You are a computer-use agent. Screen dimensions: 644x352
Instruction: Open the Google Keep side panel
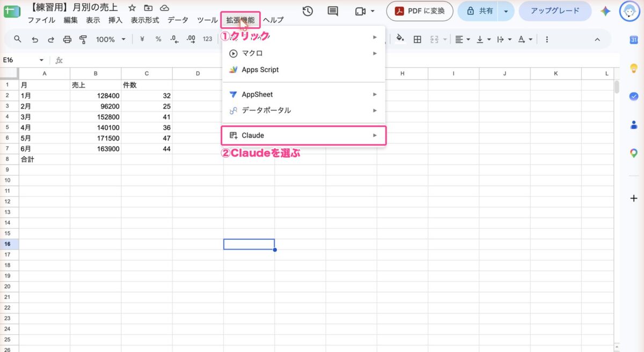pos(633,68)
